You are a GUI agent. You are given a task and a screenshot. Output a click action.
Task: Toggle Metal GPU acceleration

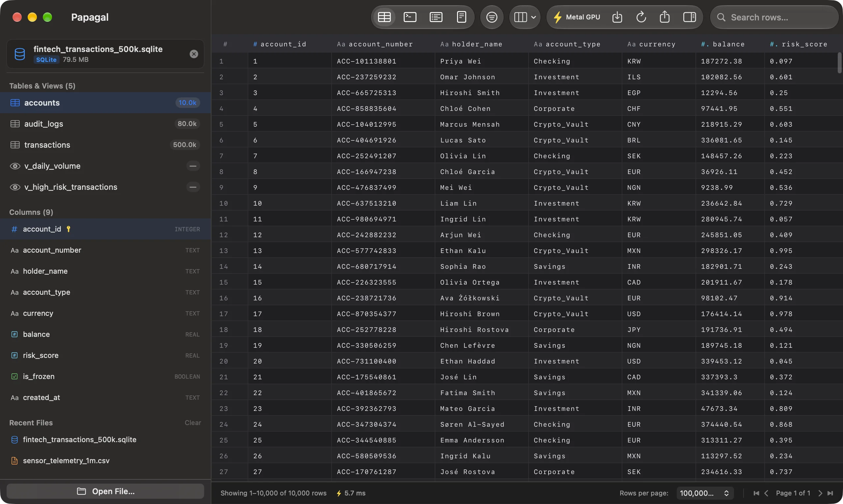point(577,17)
